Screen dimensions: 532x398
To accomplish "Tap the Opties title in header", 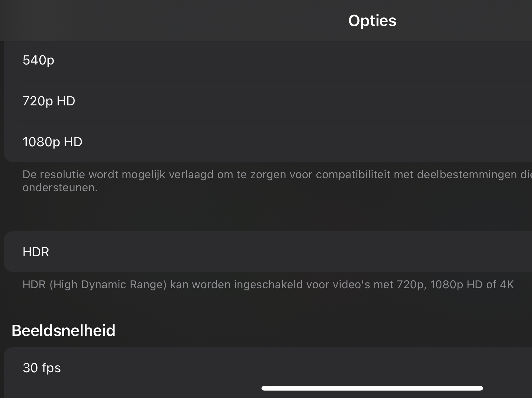I will click(x=372, y=21).
